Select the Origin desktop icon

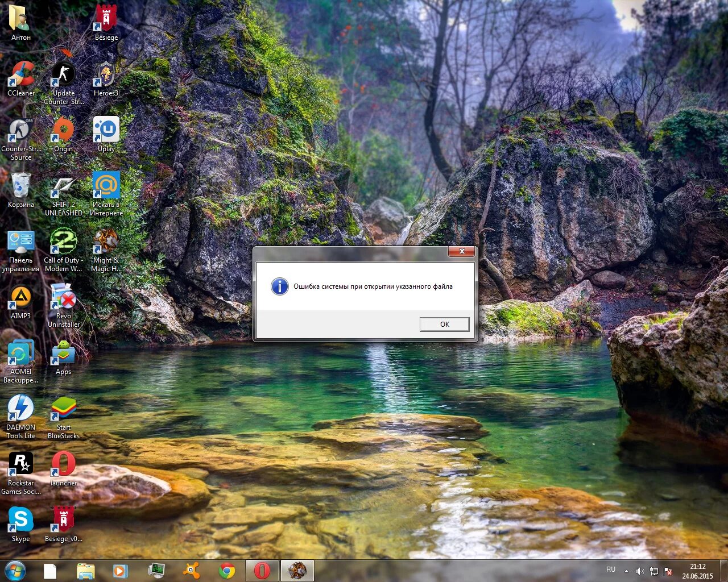coord(64,134)
